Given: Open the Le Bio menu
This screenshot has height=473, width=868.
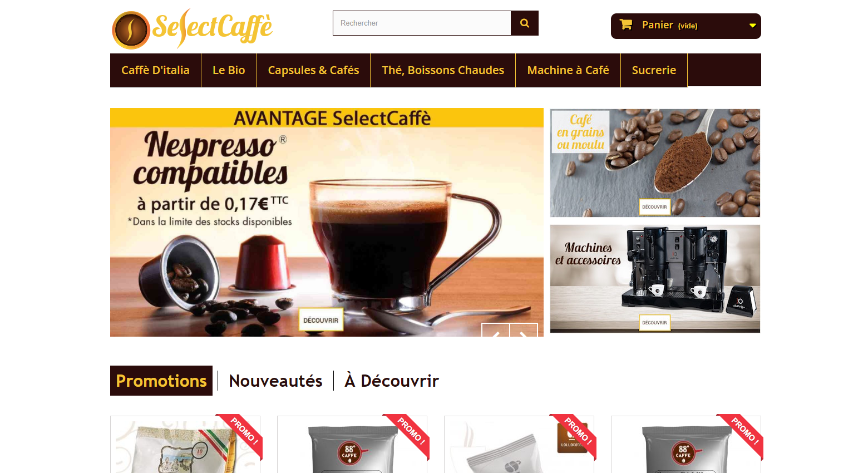Looking at the screenshot, I should (x=229, y=70).
